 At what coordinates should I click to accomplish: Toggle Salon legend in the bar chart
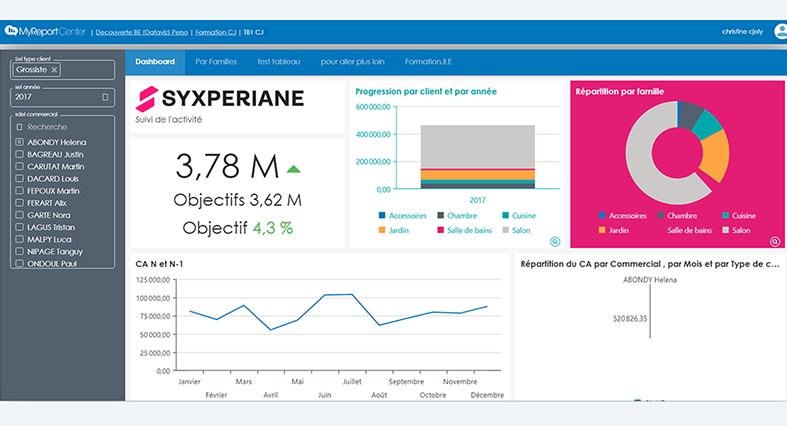click(516, 230)
